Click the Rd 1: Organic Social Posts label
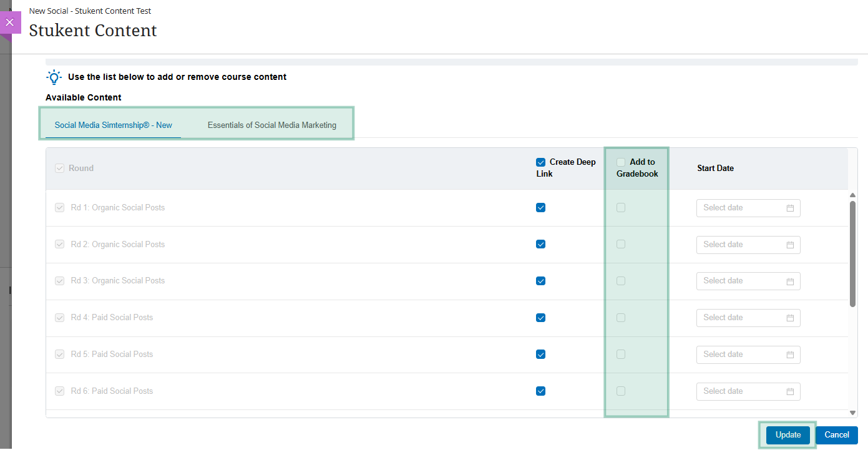The width and height of the screenshot is (868, 450). [118, 208]
